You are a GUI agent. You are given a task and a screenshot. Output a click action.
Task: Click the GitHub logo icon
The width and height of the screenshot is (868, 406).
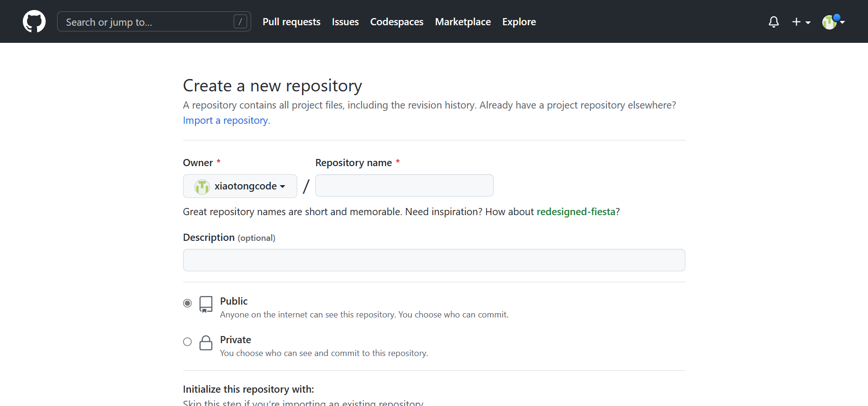tap(34, 21)
